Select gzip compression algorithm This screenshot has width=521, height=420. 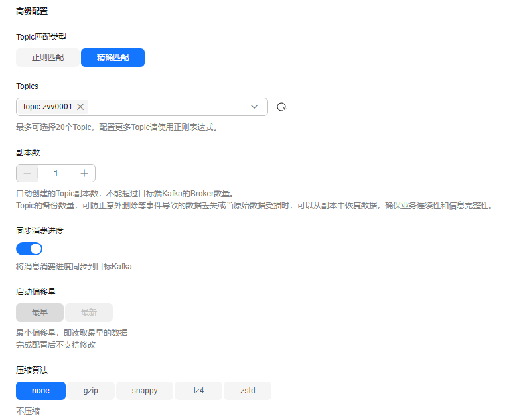[x=91, y=391]
